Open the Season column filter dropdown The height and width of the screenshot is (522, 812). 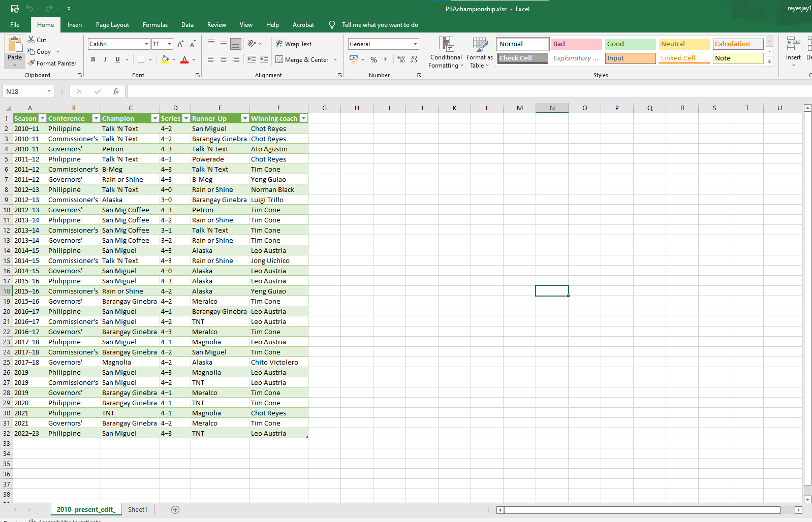42,118
